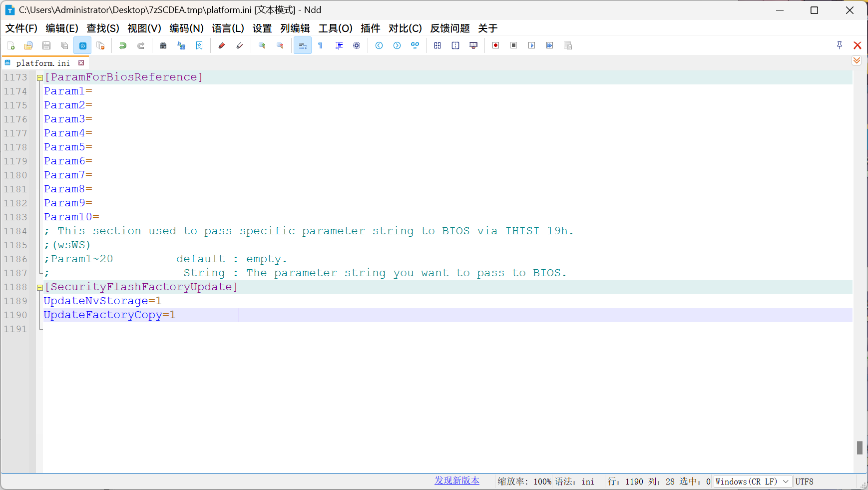Open the 编辑(E) menu
The height and width of the screenshot is (490, 868).
(62, 28)
